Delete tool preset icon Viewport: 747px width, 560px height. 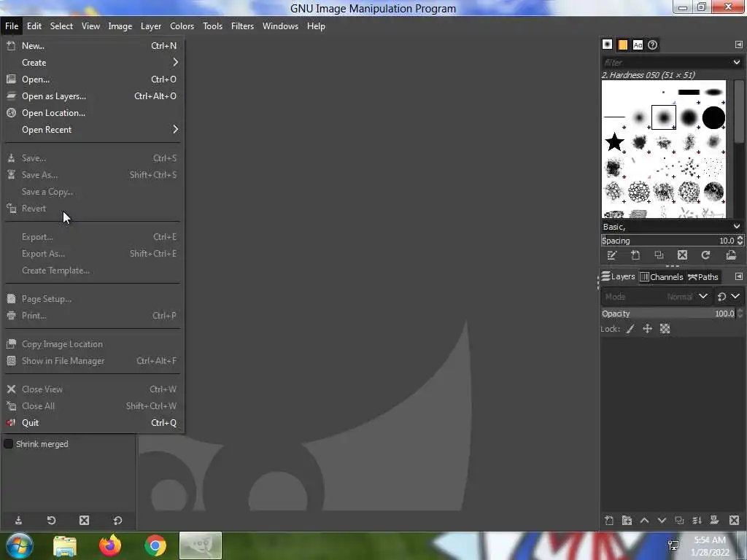[85, 521]
